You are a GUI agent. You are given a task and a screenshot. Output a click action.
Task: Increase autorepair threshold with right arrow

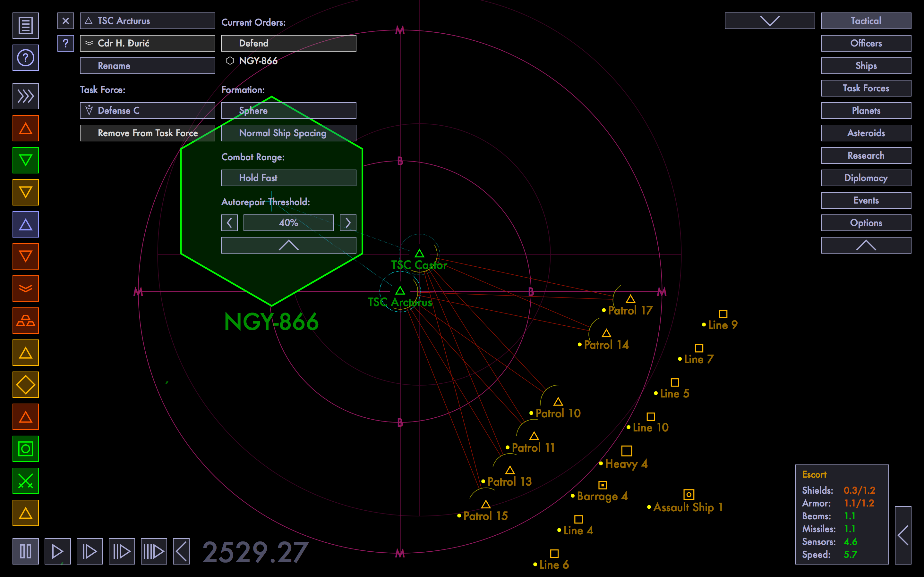click(348, 222)
